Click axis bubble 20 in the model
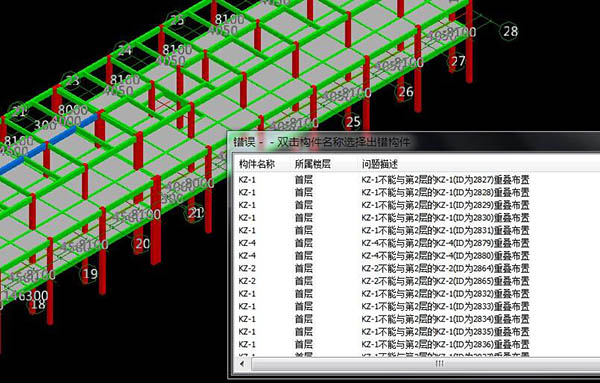Screen dimensions: 600x383 click(x=142, y=244)
